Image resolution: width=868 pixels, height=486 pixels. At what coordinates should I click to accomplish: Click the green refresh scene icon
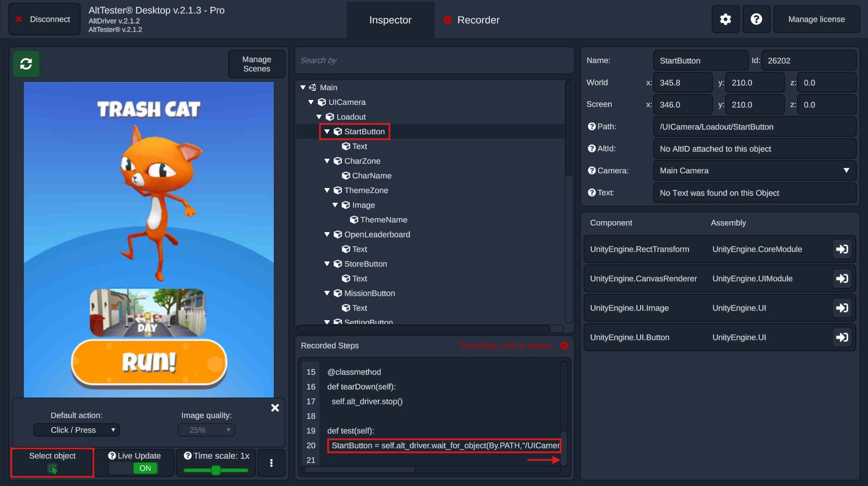[x=26, y=64]
